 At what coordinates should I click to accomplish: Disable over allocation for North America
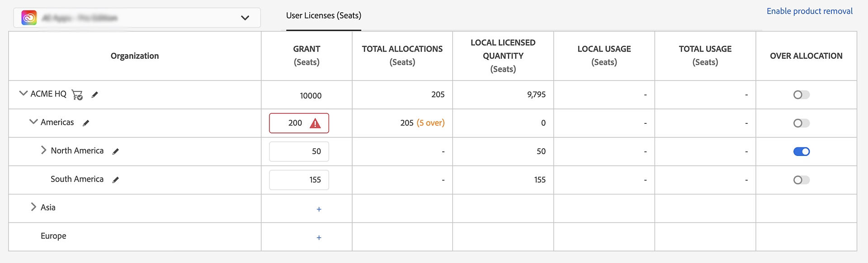click(801, 152)
